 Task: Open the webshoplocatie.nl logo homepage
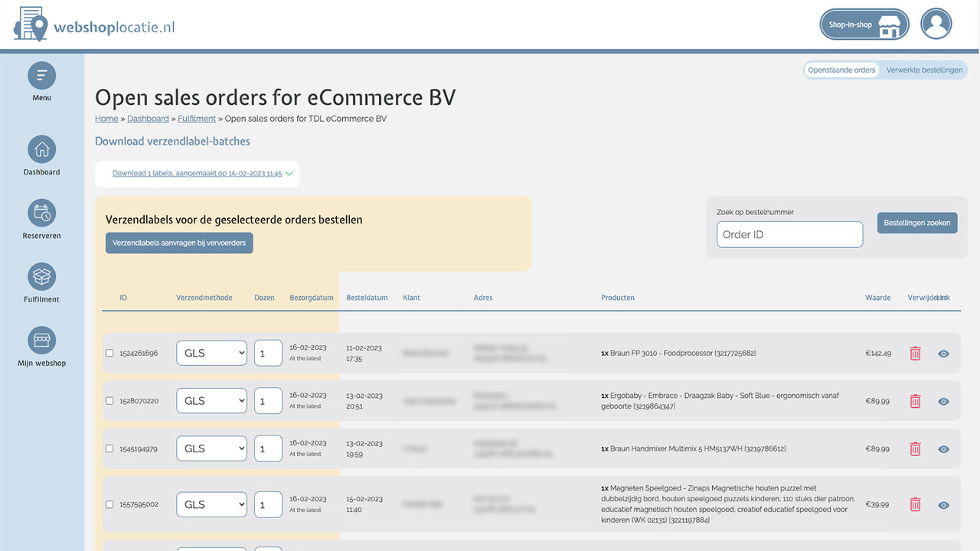[x=94, y=24]
